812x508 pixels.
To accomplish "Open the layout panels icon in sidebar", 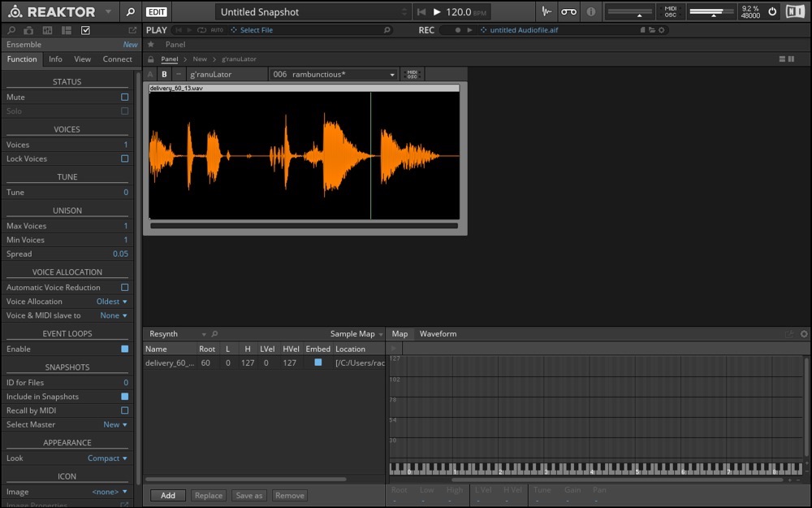I will [x=67, y=30].
